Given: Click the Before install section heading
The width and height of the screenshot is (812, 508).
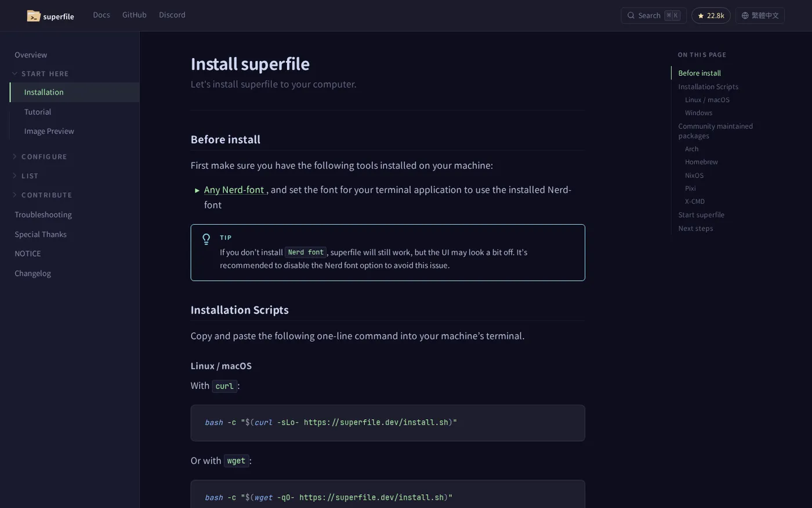Looking at the screenshot, I should [226, 139].
